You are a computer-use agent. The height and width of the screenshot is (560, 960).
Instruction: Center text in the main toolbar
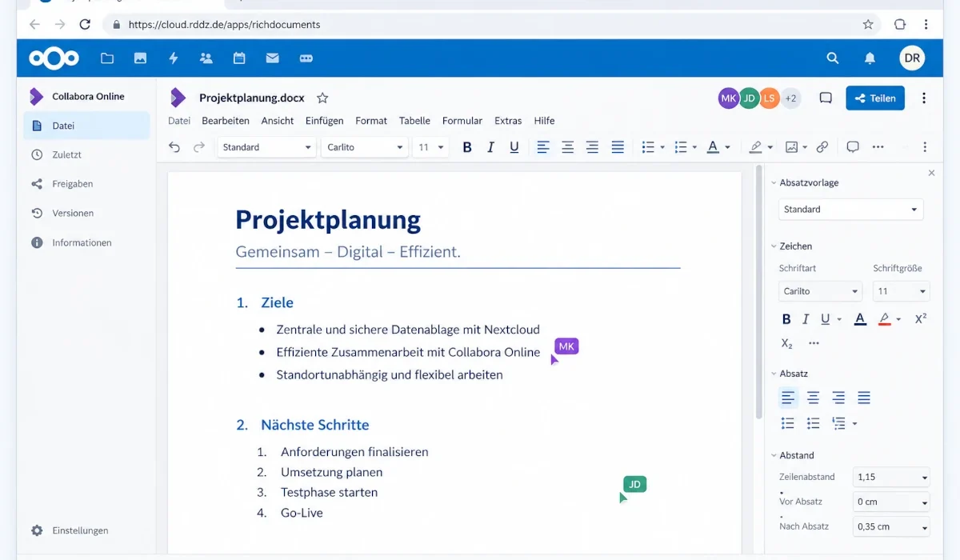pos(568,147)
